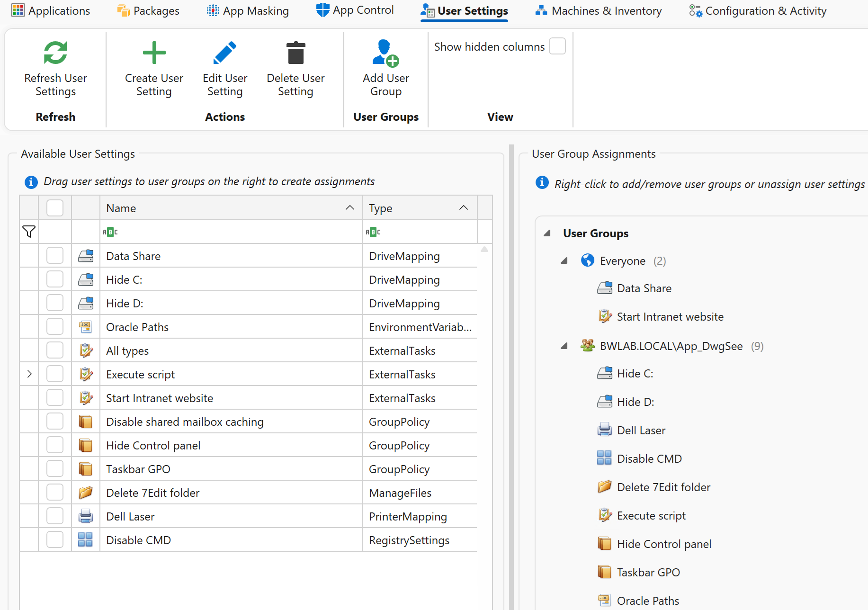Click the Edit User Setting pencil icon
Screen dimensions: 868x610
[225, 53]
